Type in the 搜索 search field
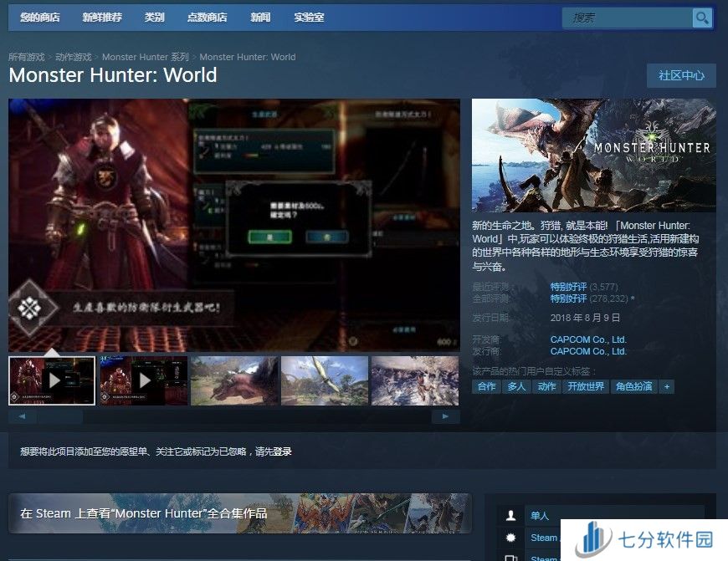The width and height of the screenshot is (728, 561). coord(628,18)
